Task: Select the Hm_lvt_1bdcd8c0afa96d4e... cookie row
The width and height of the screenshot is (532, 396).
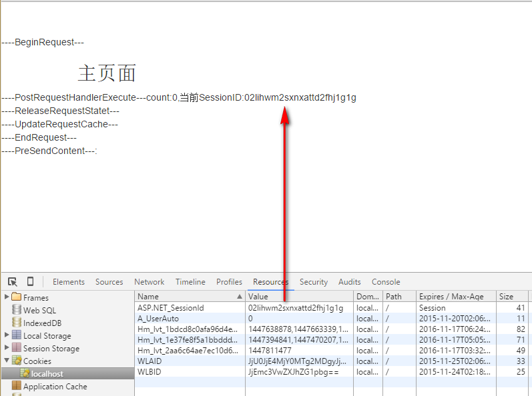Action: pos(332,329)
